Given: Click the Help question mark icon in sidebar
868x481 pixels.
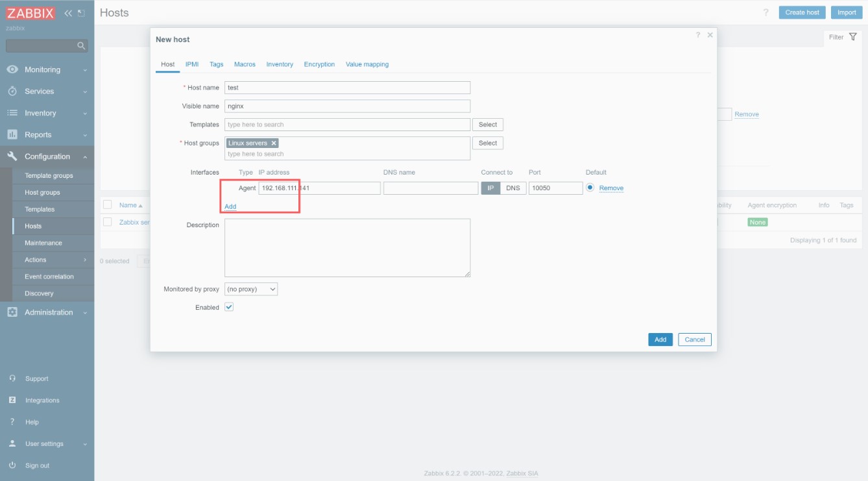Looking at the screenshot, I should point(12,422).
